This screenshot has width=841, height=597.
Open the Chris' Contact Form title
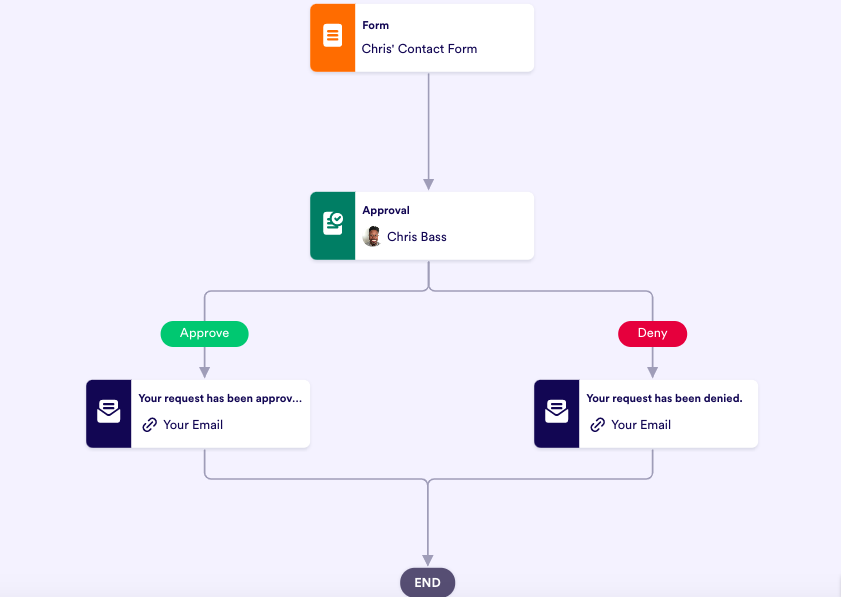coord(419,49)
